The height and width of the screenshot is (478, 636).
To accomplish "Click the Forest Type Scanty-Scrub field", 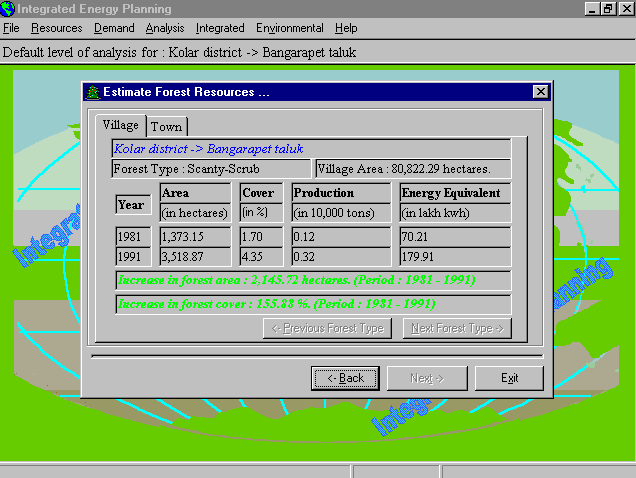I will pos(211,169).
